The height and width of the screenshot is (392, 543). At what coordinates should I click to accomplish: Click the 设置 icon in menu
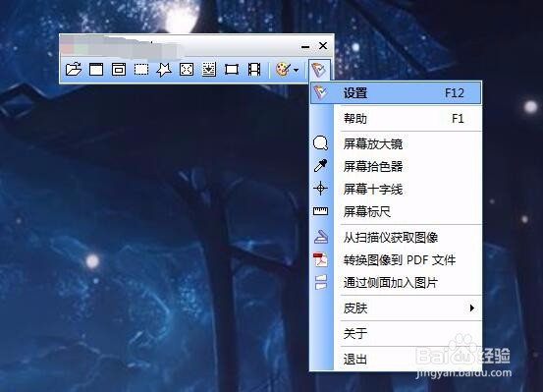point(320,92)
